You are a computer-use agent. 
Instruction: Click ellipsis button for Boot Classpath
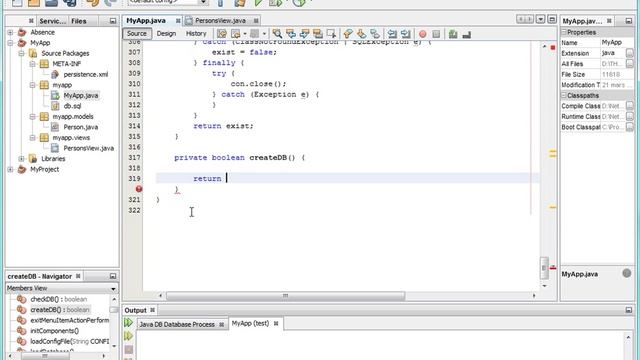click(x=630, y=127)
